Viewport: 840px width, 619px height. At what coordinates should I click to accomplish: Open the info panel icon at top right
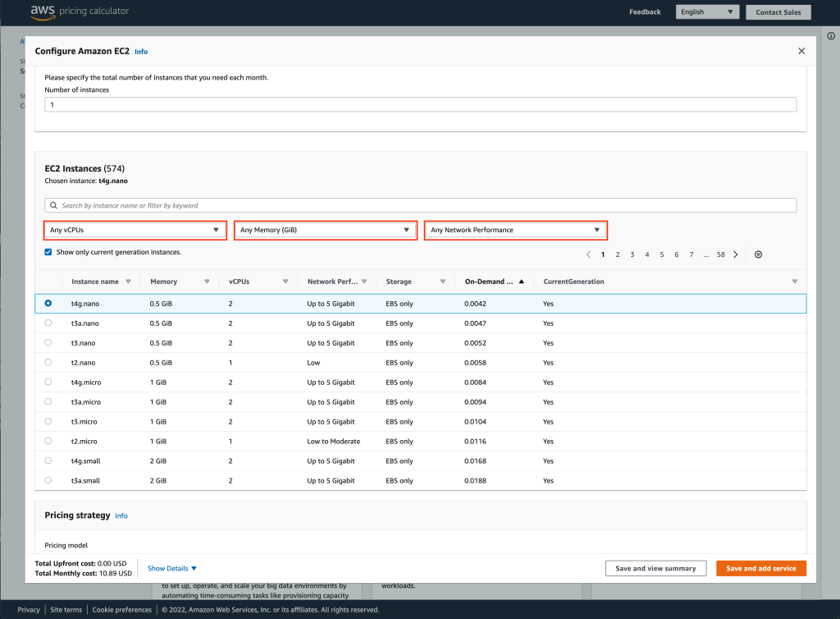pyautogui.click(x=831, y=36)
